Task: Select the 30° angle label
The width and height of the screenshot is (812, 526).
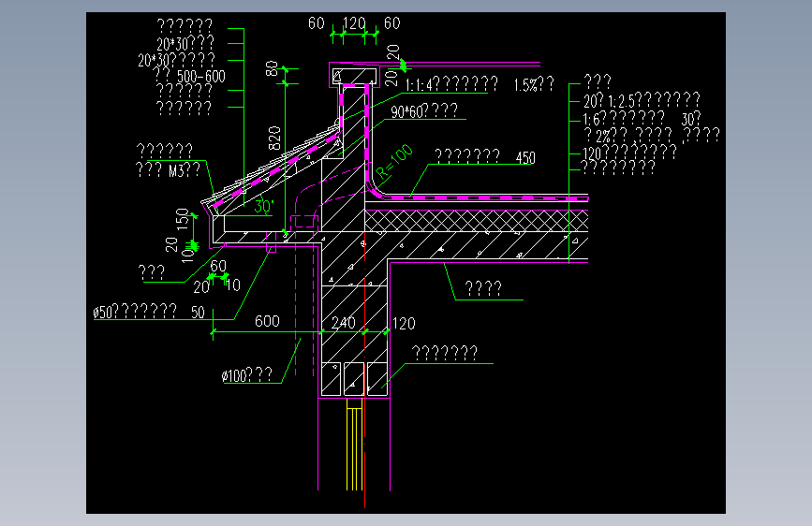Action: tap(263, 206)
